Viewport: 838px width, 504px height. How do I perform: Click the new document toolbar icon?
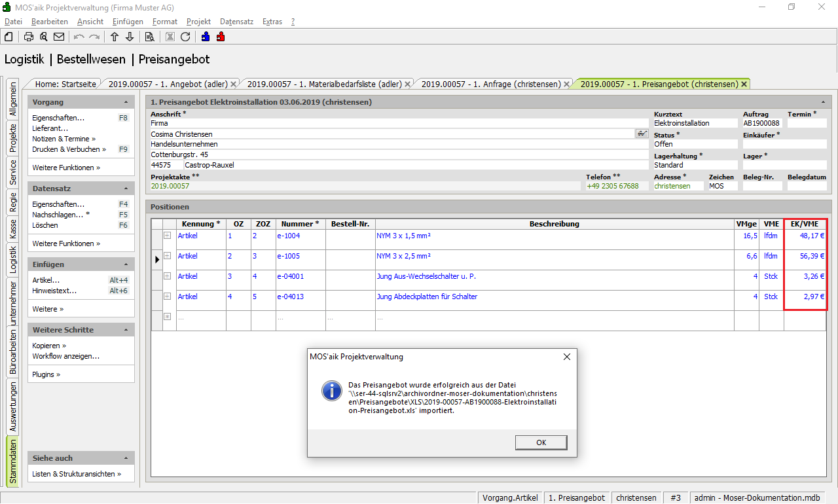click(9, 37)
